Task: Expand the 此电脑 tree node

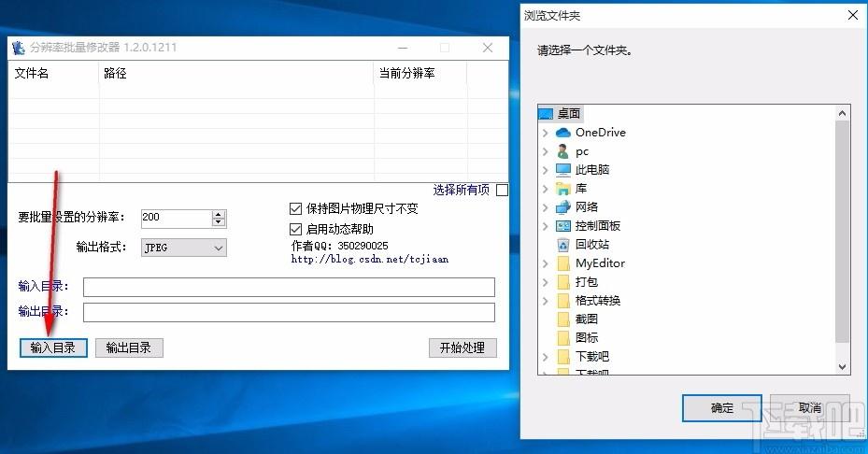Action: tap(546, 169)
